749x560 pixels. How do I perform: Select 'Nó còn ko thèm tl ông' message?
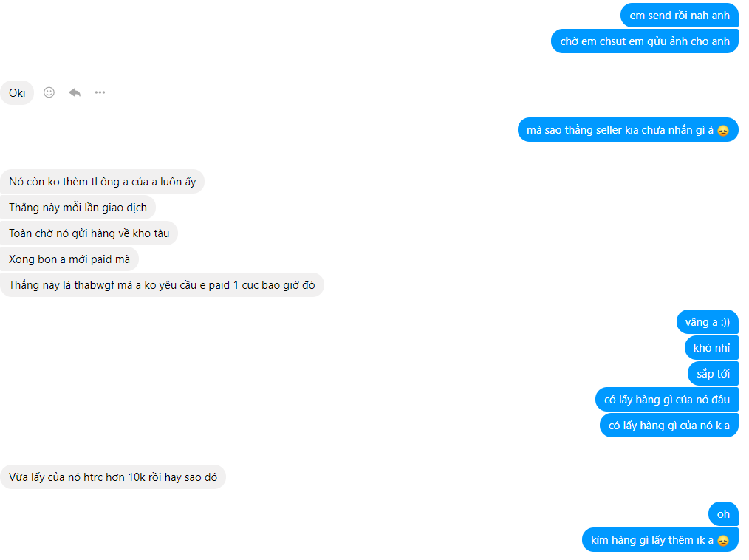pyautogui.click(x=102, y=182)
